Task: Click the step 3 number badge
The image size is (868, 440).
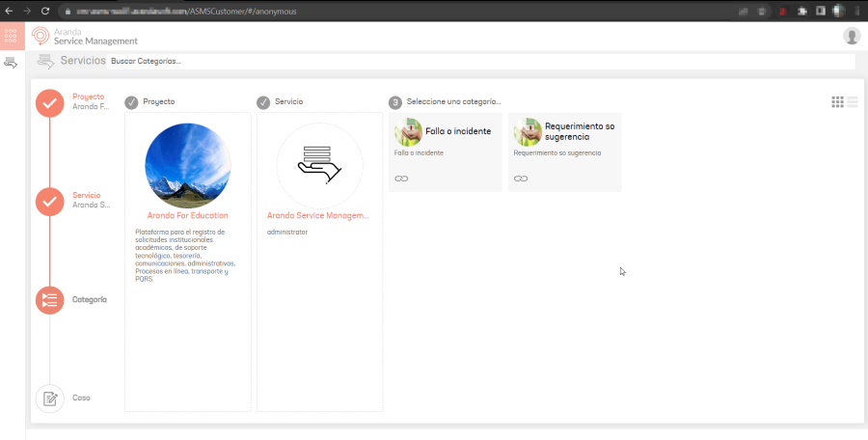Action: pyautogui.click(x=394, y=102)
